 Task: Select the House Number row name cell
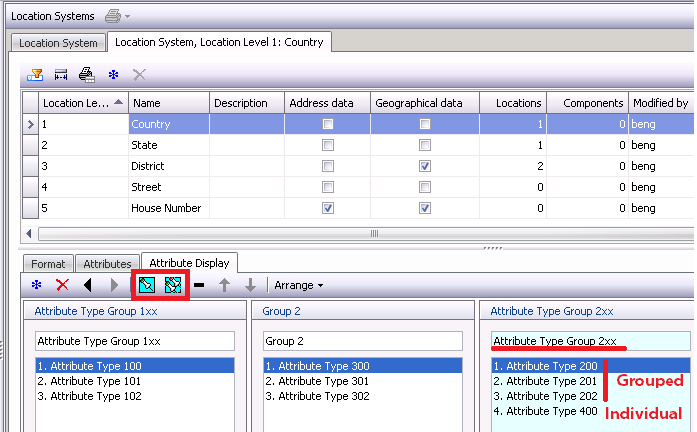point(169,208)
